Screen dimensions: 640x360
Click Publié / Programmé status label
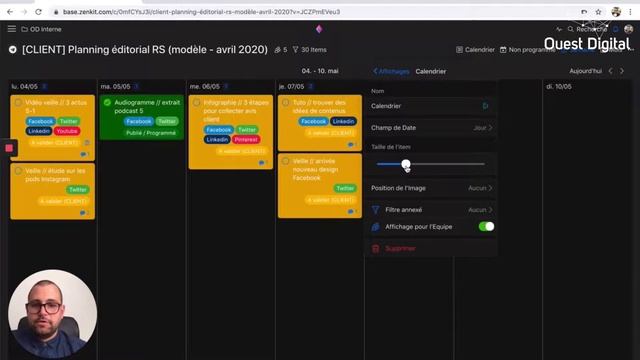(x=151, y=133)
